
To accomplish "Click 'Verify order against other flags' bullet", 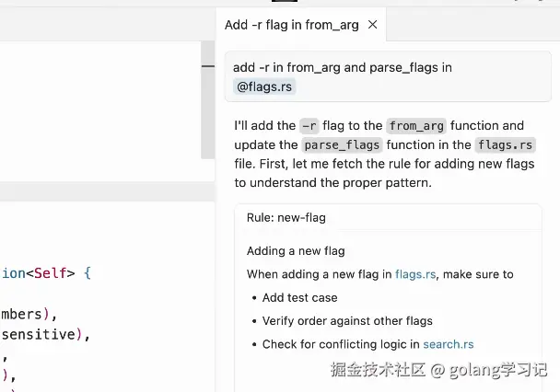I will pos(347,321).
